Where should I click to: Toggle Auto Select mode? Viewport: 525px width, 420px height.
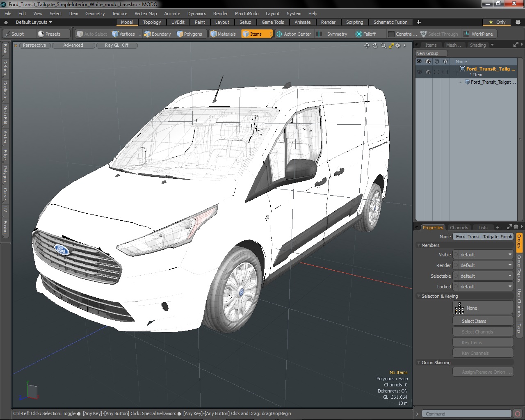pos(91,34)
